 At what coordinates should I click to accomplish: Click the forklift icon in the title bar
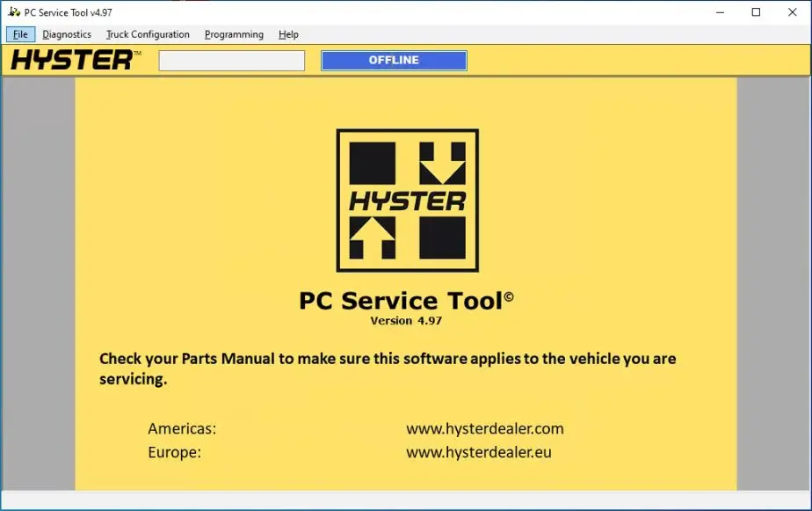[14, 12]
